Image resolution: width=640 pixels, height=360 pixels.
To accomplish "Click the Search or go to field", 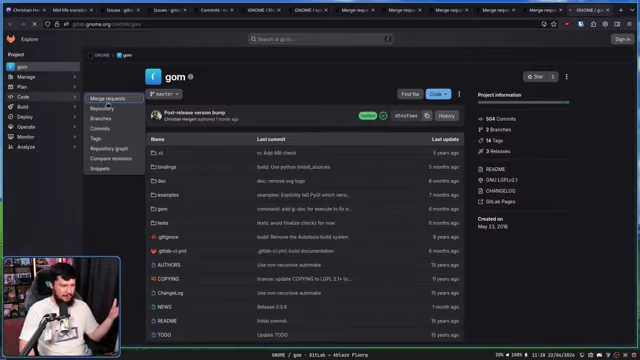I will coord(321,39).
